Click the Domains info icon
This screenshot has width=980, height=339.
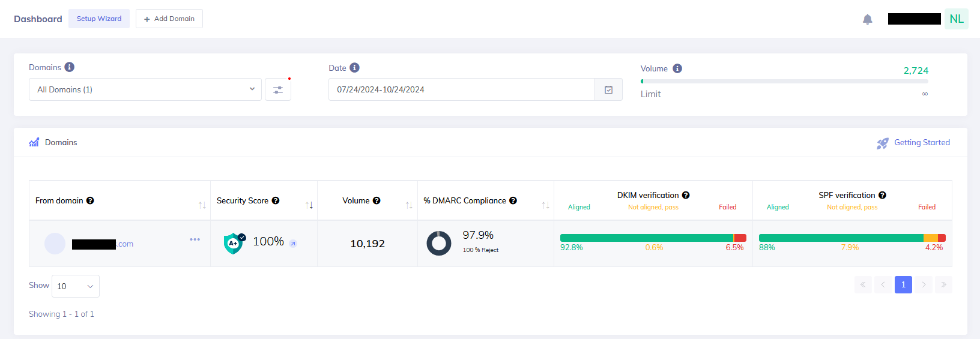click(70, 67)
